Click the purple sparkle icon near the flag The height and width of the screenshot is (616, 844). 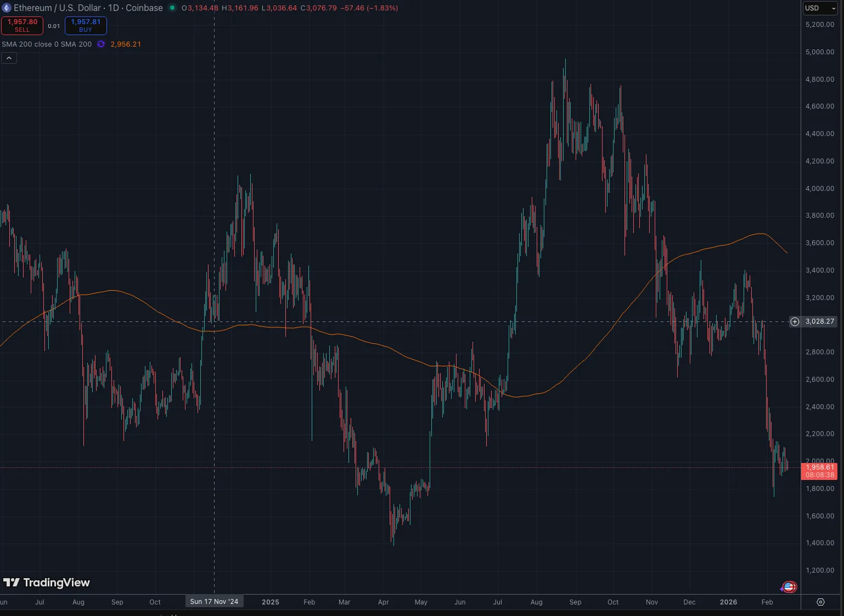click(782, 589)
